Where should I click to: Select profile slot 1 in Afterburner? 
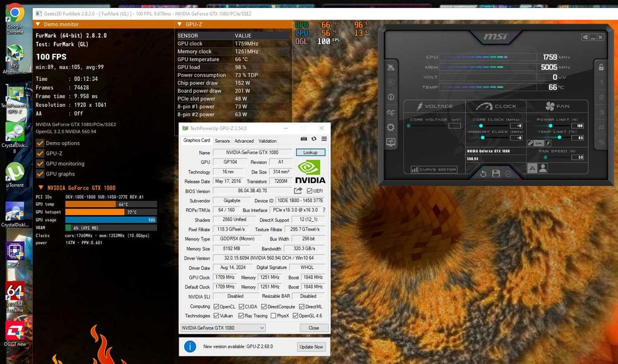click(601, 82)
